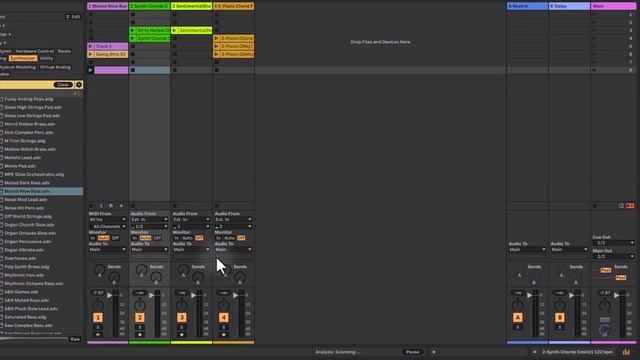The image size is (640, 360).
Task: Toggle return B activator button
Action: (560, 318)
